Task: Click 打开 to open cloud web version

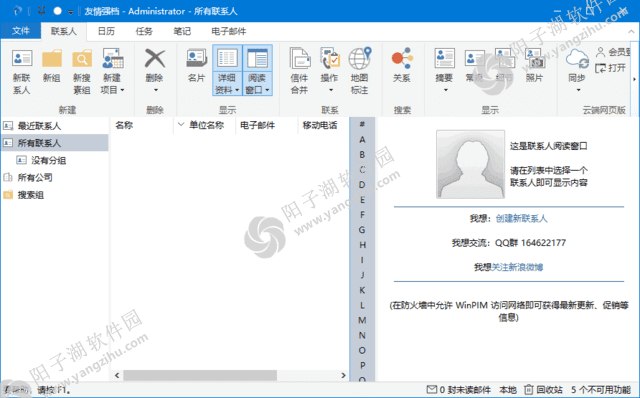Action: [x=611, y=68]
